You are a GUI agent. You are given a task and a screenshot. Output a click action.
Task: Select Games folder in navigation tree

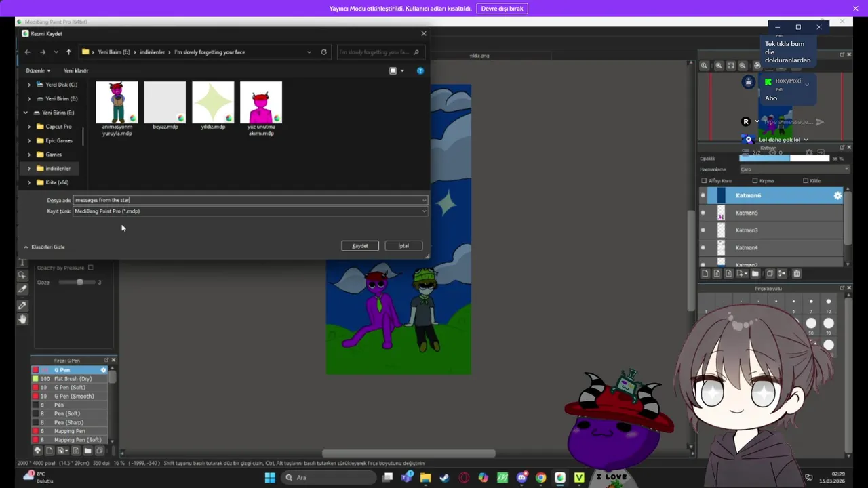pyautogui.click(x=53, y=155)
